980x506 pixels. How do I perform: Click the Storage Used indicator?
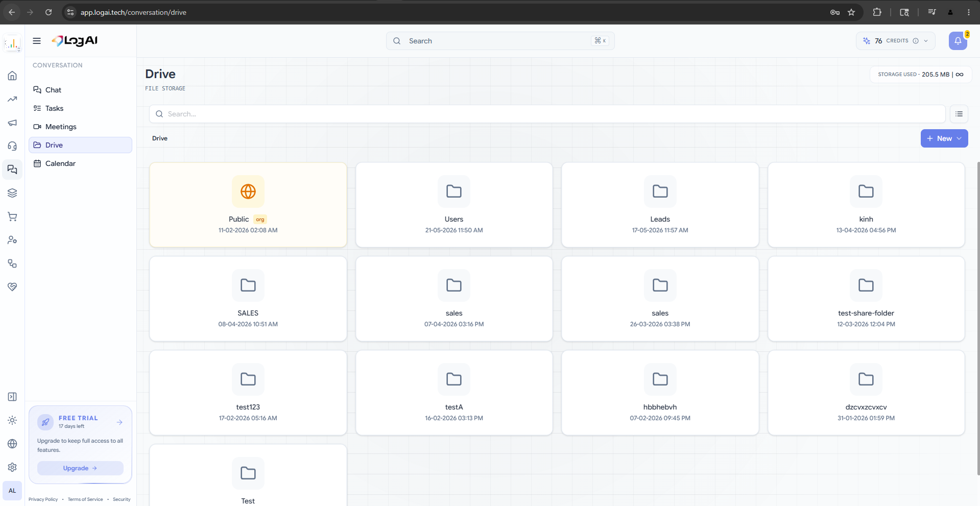[x=921, y=75]
